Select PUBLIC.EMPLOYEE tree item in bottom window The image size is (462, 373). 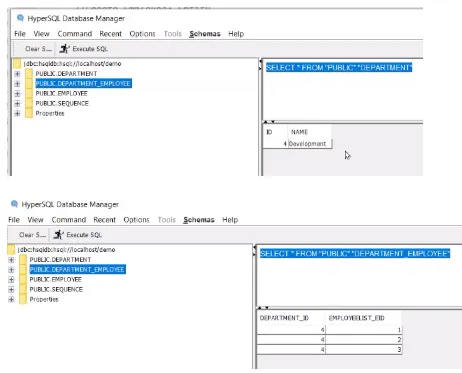55,280
